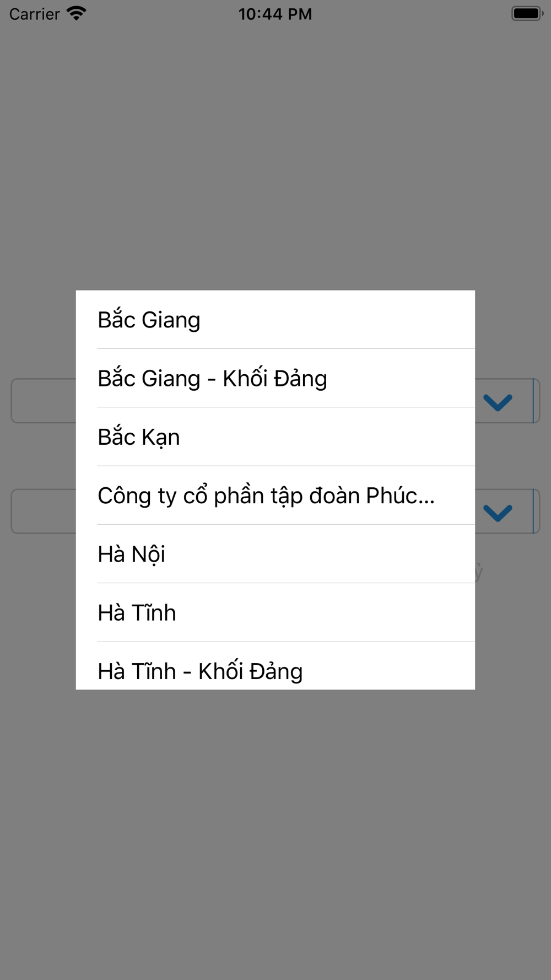Expand the lower dropdown chevron arrow
The image size is (551, 980).
tap(498, 513)
